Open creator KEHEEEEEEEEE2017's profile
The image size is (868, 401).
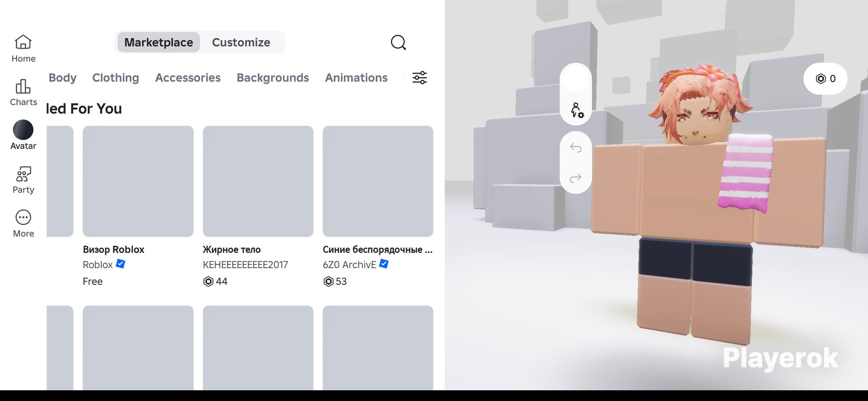[245, 265]
